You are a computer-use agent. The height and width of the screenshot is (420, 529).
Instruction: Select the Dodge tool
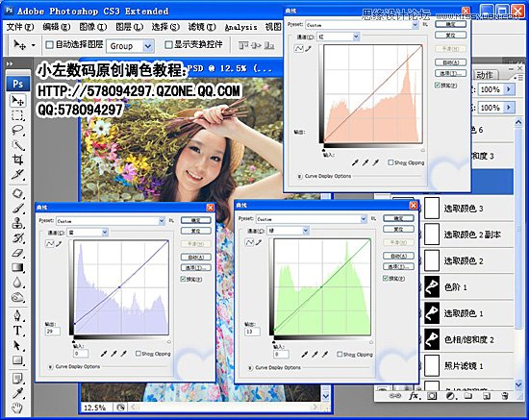pos(17,297)
